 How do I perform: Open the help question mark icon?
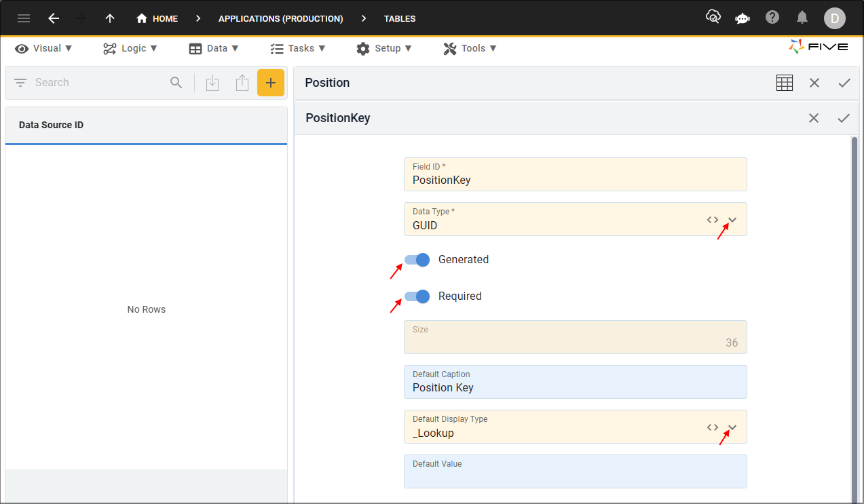pyautogui.click(x=772, y=18)
